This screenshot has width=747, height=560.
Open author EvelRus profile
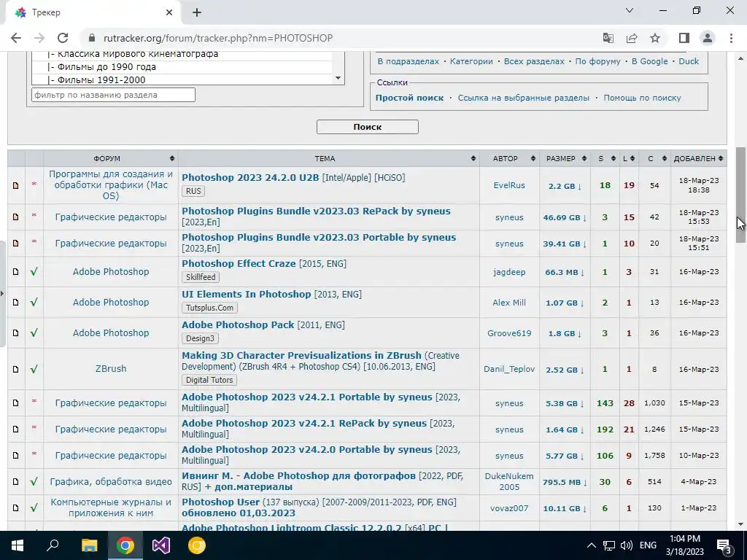(509, 186)
